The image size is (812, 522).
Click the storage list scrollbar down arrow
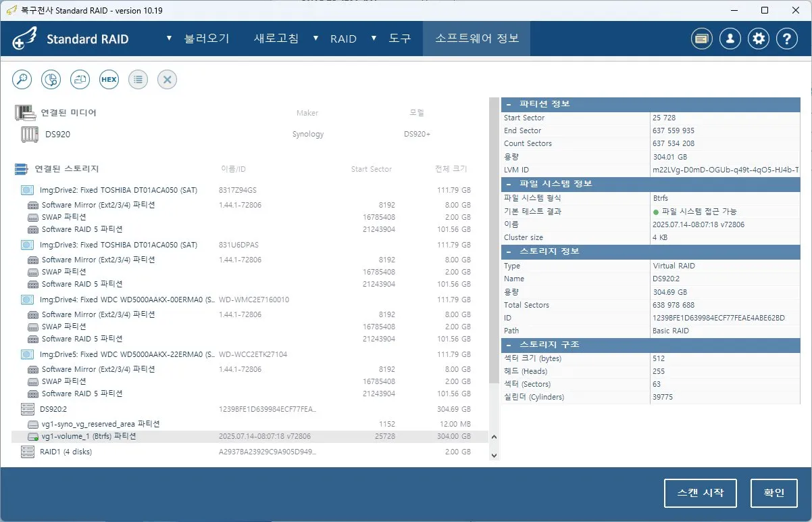pos(494,455)
